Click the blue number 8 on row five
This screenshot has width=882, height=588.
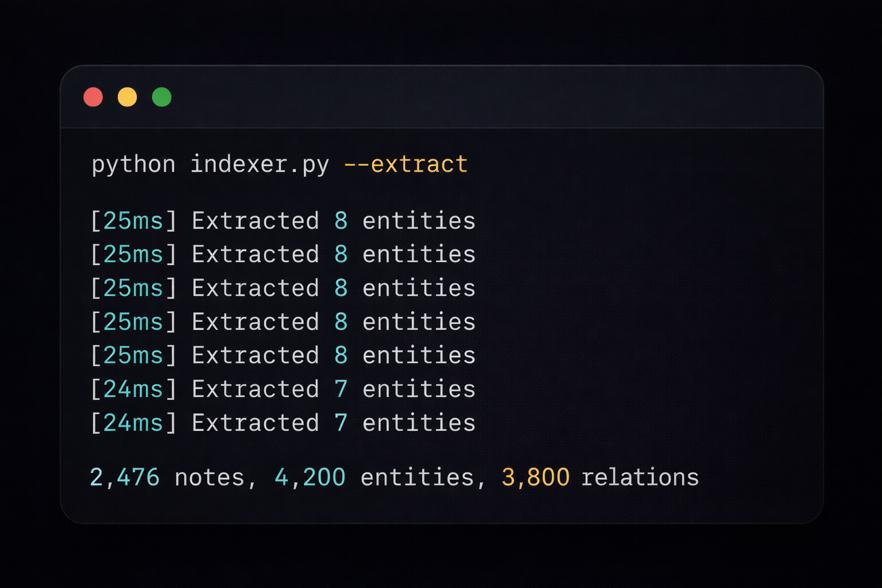(x=341, y=355)
